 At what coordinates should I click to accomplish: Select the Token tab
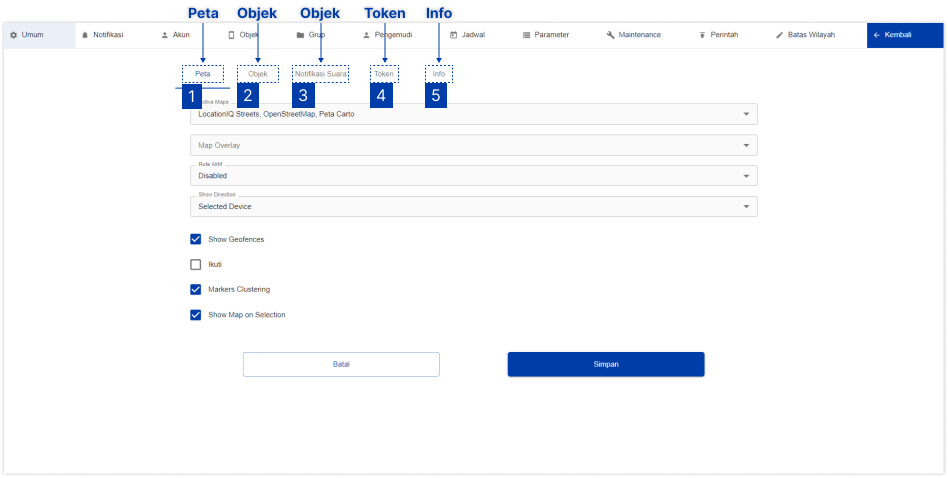(384, 74)
